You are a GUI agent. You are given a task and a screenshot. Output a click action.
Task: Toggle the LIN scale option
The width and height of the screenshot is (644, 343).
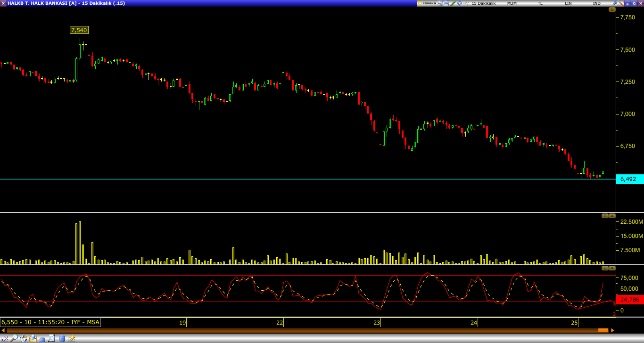[568, 3]
